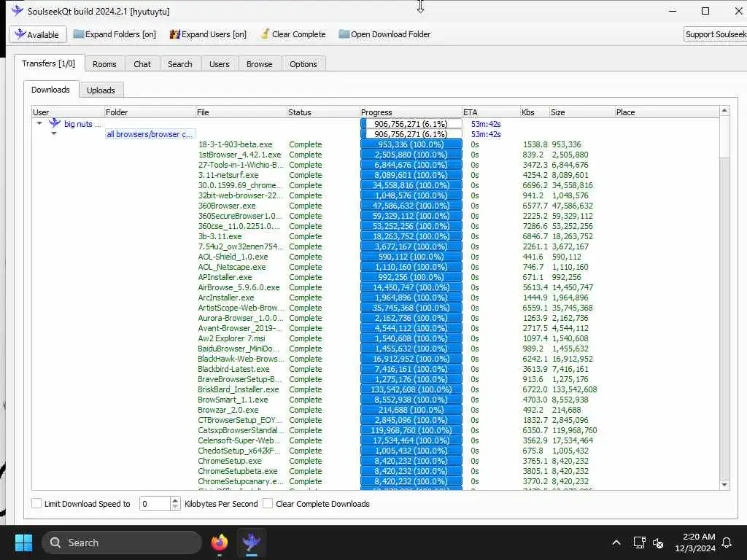Enable Clear Complete Downloads checkbox
The height and width of the screenshot is (560, 747).
[268, 503]
